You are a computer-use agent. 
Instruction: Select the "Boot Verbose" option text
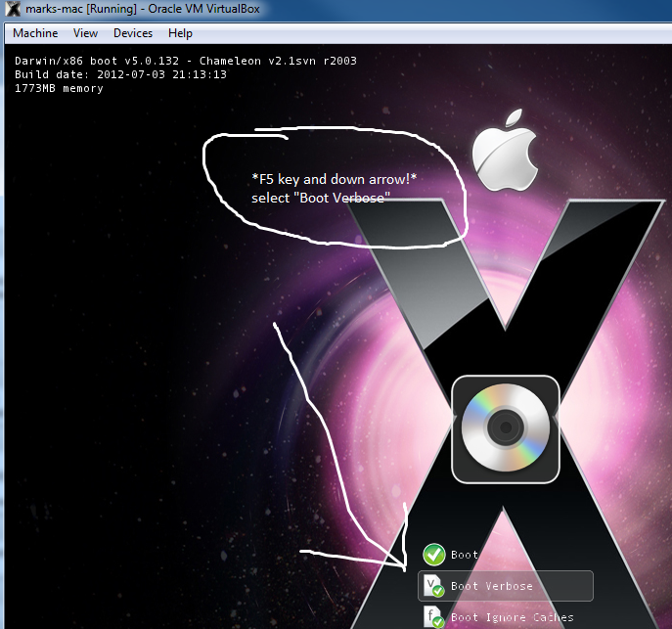(492, 586)
